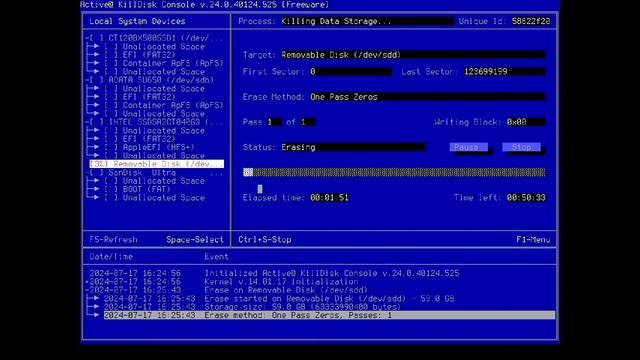640x360 pixels.
Task: Collapse the 'Erase on Removable Disk' log entry
Action: (87, 290)
